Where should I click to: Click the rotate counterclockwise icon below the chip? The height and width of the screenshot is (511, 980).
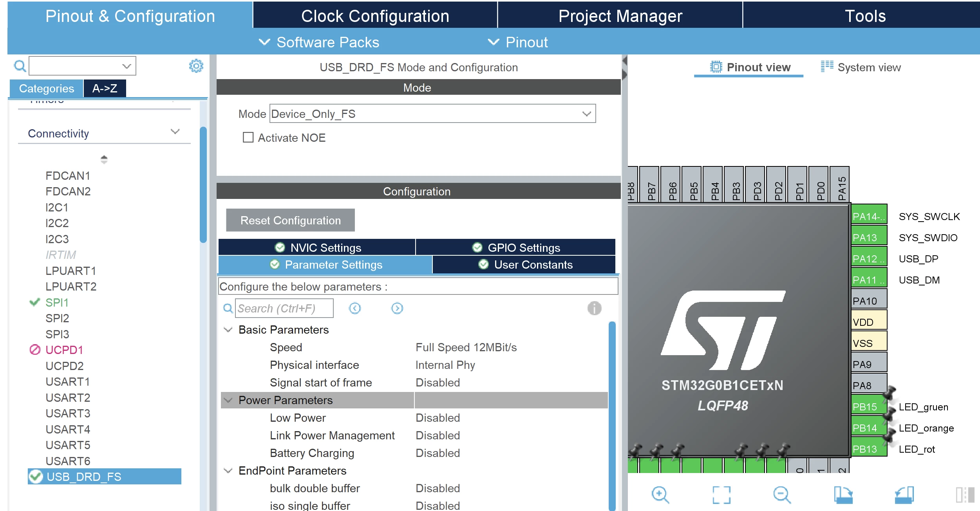904,495
